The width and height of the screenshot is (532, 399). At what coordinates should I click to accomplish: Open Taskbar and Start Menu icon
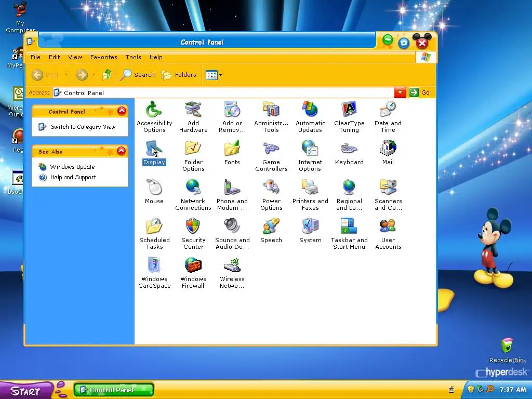349,234
